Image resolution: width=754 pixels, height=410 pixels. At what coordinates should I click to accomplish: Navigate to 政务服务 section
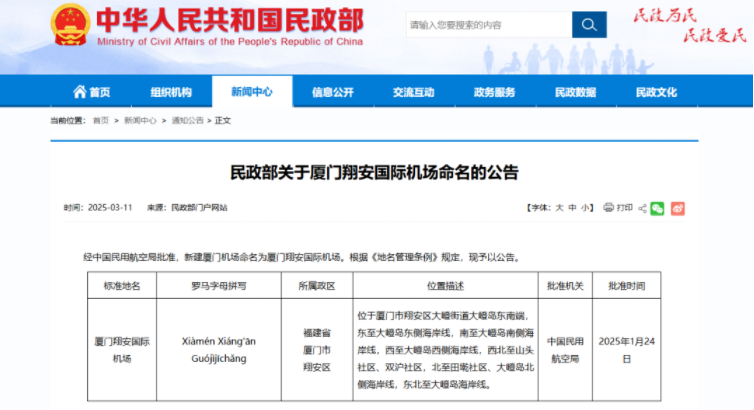494,92
